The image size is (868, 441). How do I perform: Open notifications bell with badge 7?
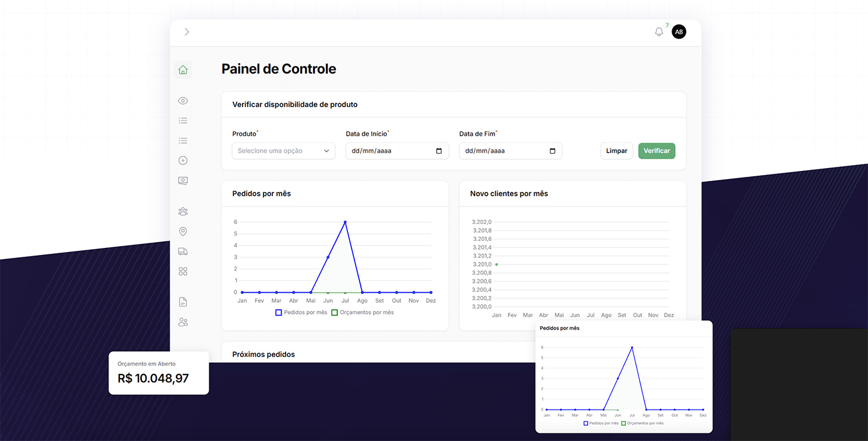pos(659,32)
